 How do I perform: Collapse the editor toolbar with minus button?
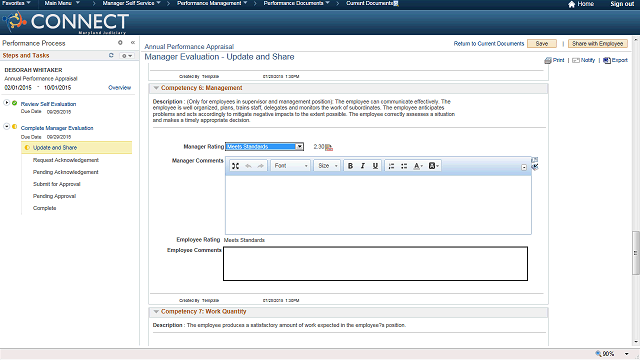(x=524, y=167)
